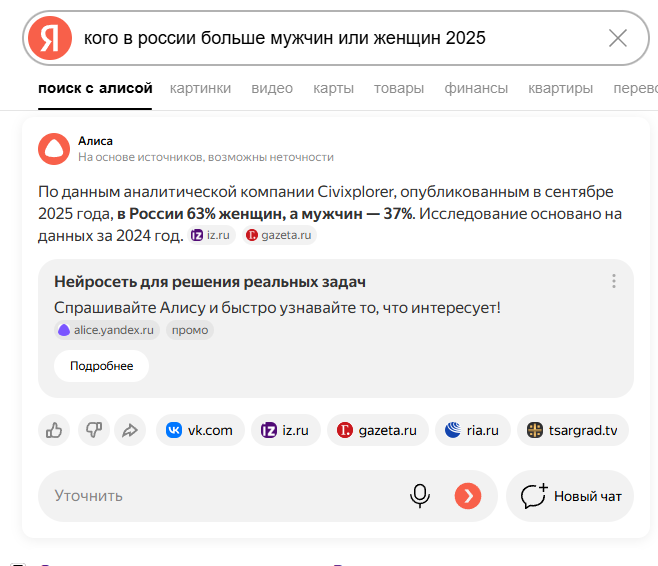This screenshot has width=658, height=566.
Task: Open the inline iz.ru source citation
Action: [211, 235]
